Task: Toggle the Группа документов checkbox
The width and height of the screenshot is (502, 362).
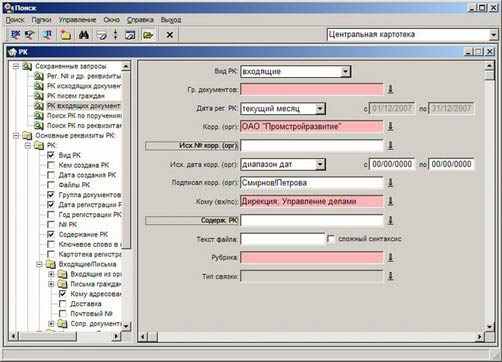Action: [51, 195]
